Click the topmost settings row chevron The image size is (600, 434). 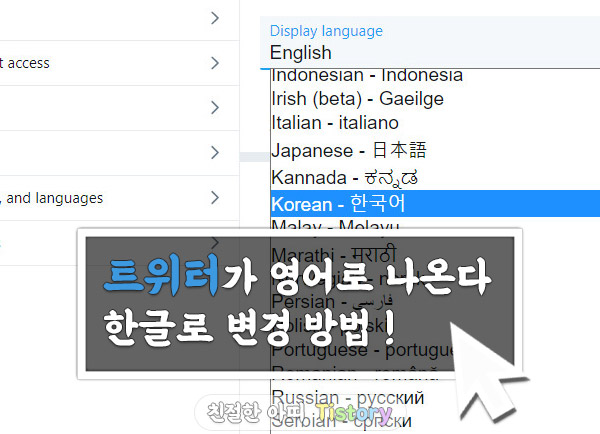click(215, 18)
